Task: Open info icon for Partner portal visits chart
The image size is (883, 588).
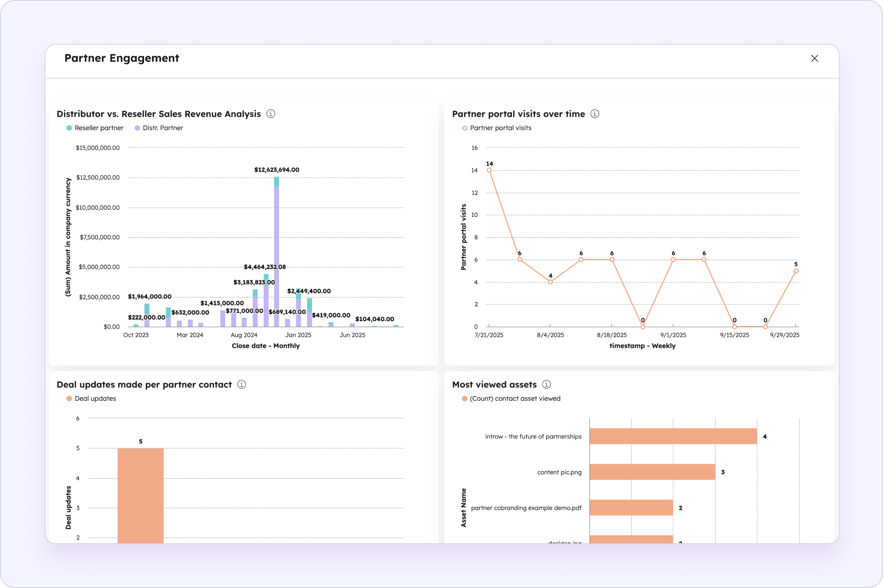Action: 595,114
